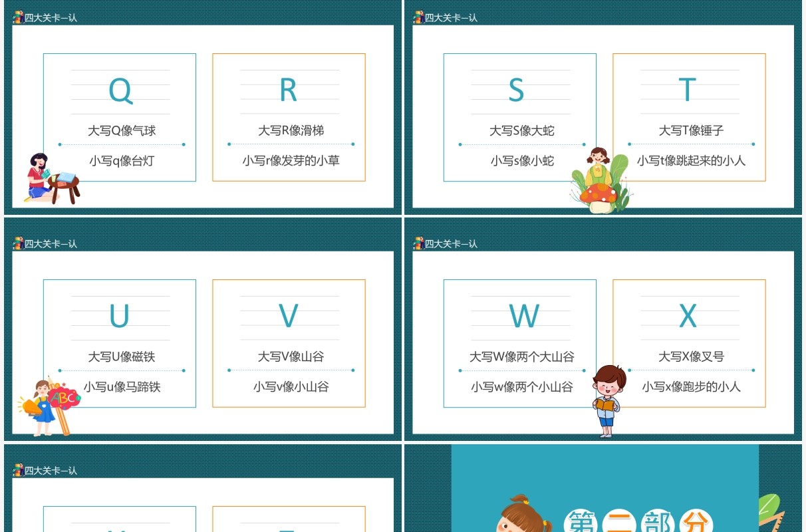Click the girl reading at table illustration

click(53, 178)
